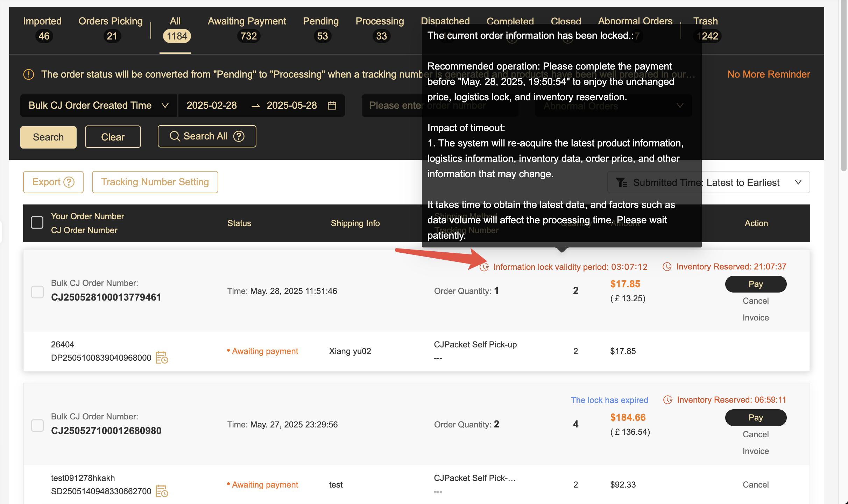Click the end date 2025-05-28 field
Screen dimensions: 848x504
[x=292, y=105]
